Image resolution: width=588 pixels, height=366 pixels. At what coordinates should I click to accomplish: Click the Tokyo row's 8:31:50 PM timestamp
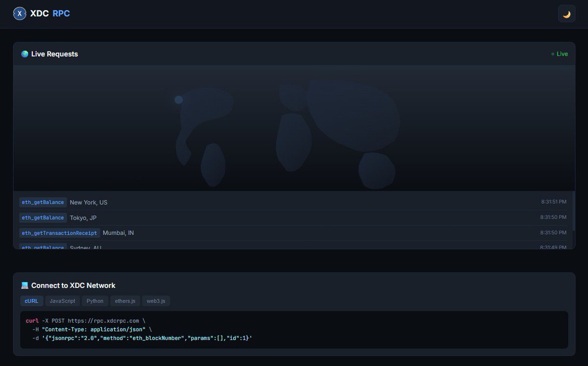(554, 217)
